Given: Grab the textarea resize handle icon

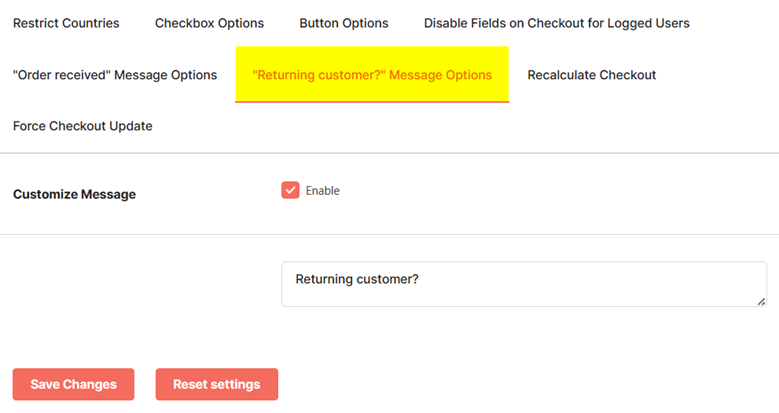Looking at the screenshot, I should (x=761, y=301).
